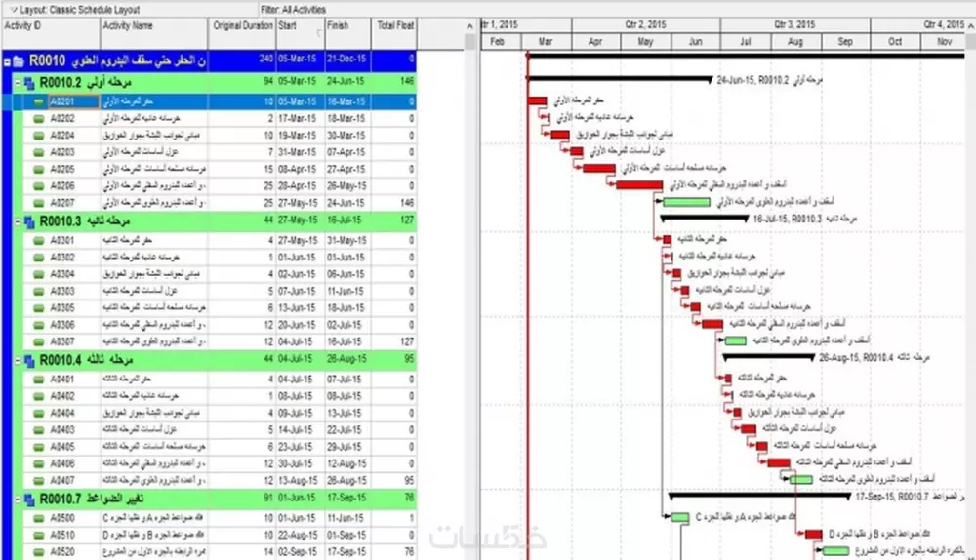Click the Aug month in timescale
The image size is (976, 560).
point(795,41)
